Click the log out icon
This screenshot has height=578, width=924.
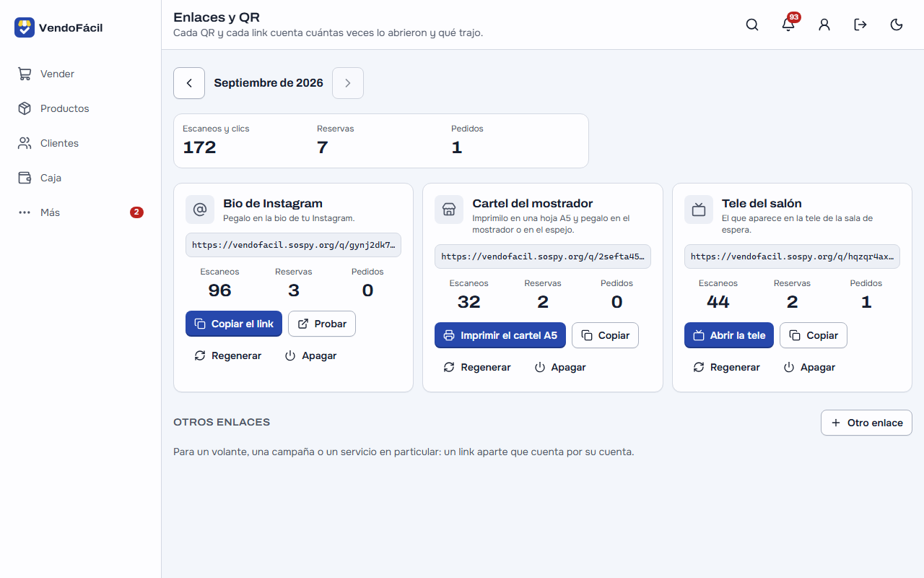point(860,25)
